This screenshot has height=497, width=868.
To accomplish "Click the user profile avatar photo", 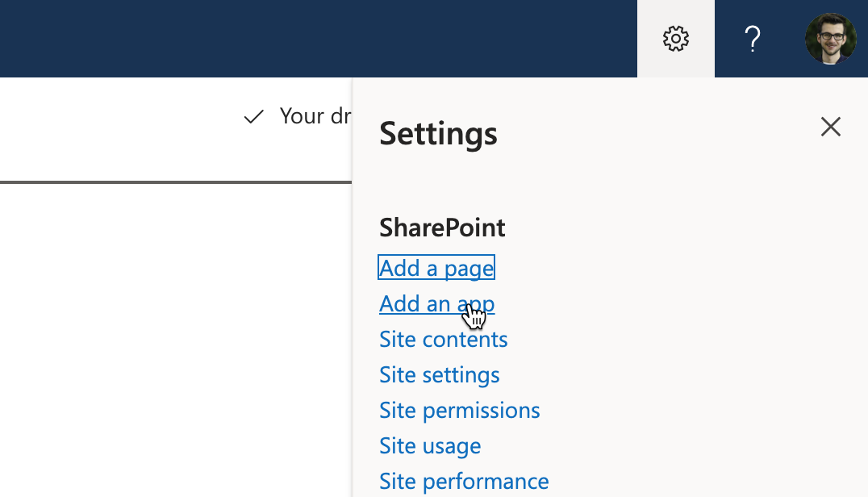I will click(x=830, y=39).
